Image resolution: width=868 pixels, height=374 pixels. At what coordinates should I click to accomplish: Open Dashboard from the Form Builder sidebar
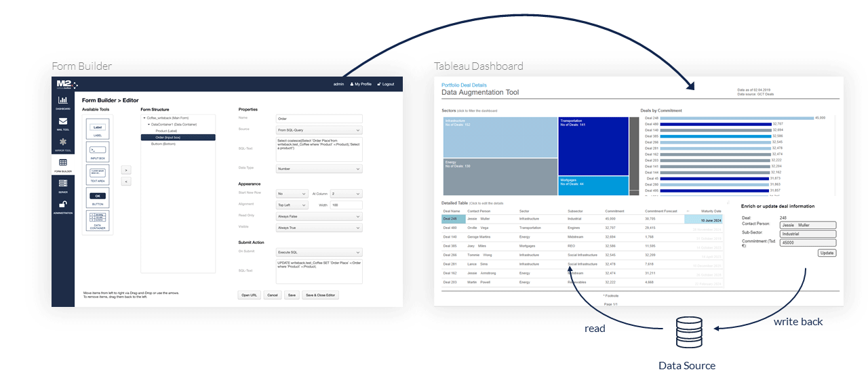(x=62, y=102)
